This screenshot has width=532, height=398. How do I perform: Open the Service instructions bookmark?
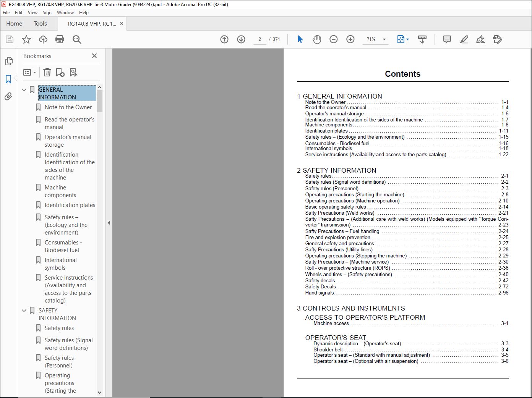coord(69,289)
